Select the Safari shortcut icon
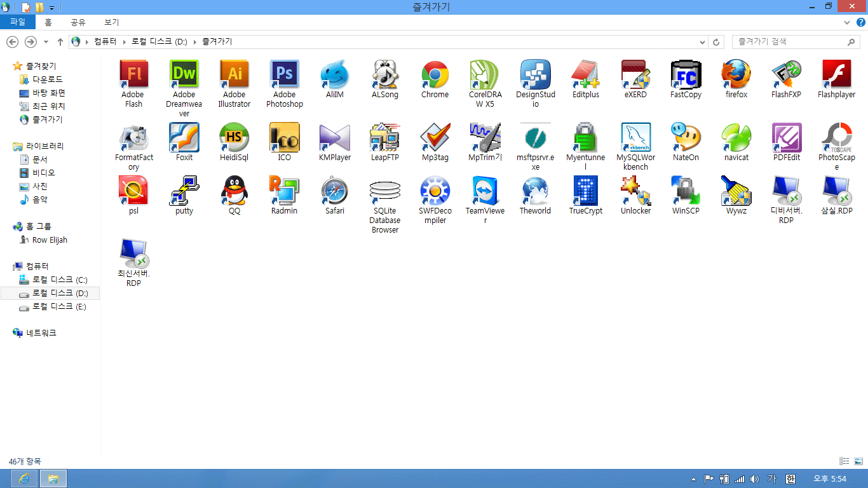868x488 pixels. 334,191
